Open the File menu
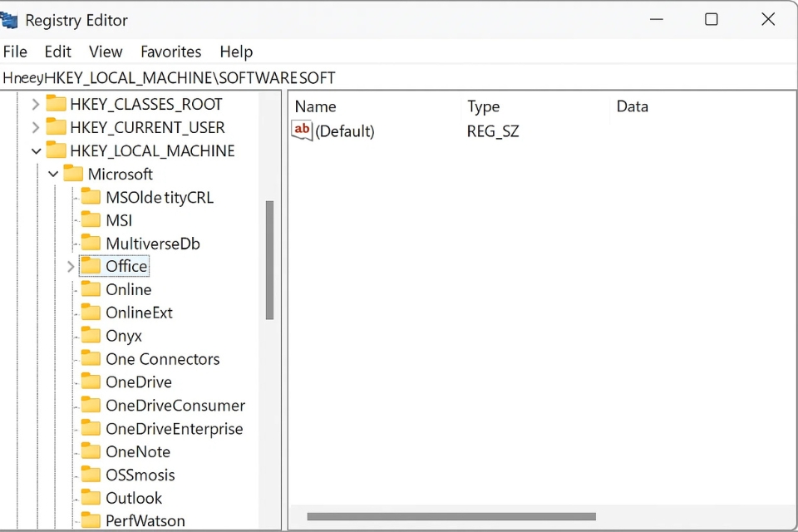The image size is (798, 532). pyautogui.click(x=15, y=52)
